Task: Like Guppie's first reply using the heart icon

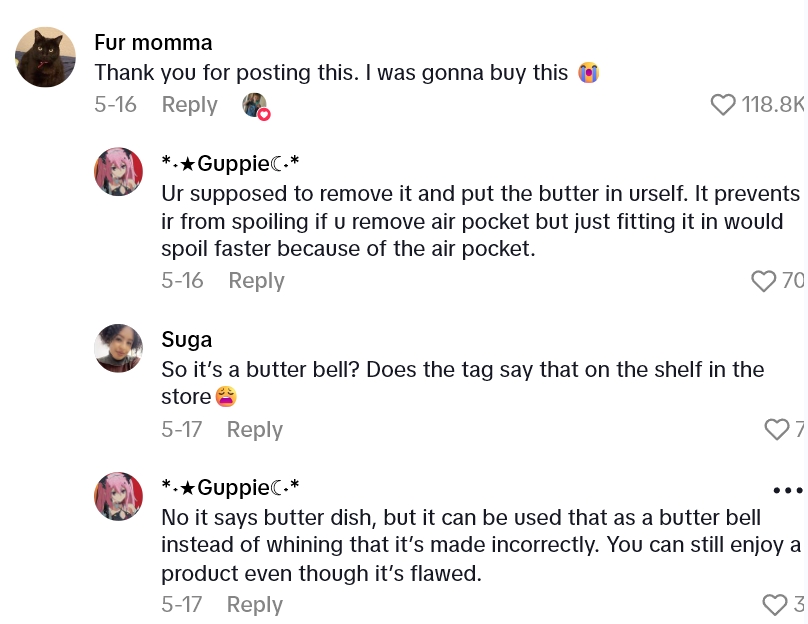Action: [764, 281]
